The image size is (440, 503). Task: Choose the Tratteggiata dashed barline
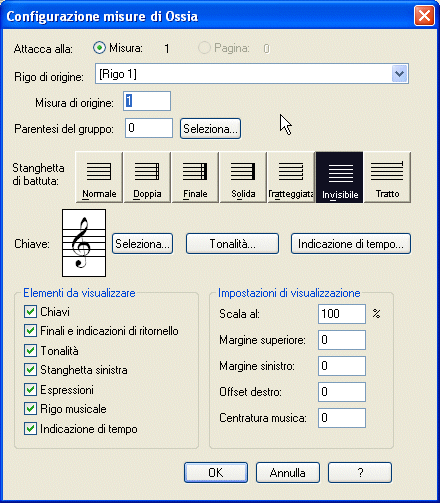291,177
